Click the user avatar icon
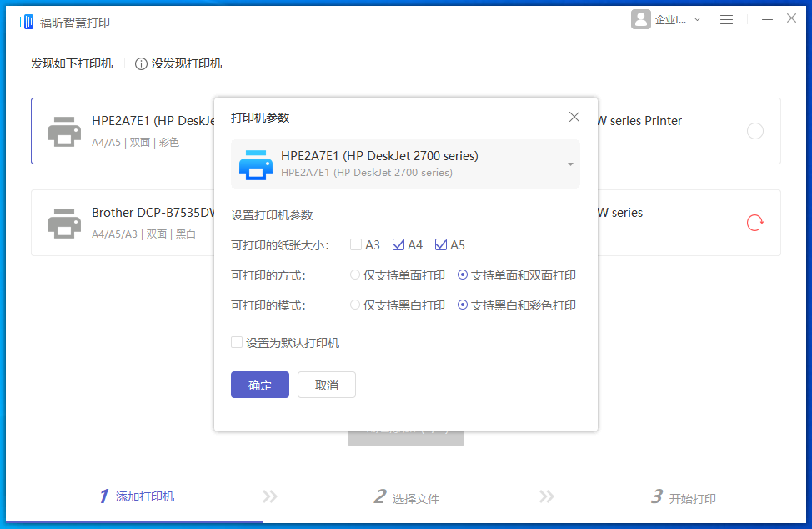 (640, 19)
